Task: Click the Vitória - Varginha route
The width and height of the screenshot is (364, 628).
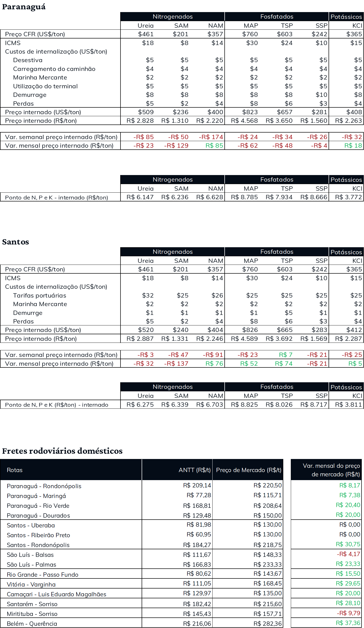Action: coord(31,584)
